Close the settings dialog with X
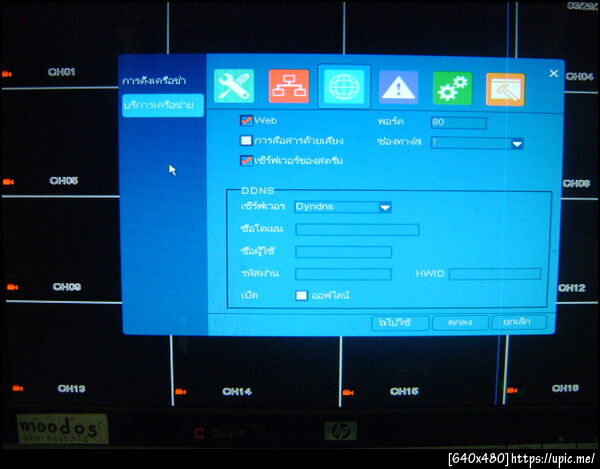600x469 pixels. 553,73
